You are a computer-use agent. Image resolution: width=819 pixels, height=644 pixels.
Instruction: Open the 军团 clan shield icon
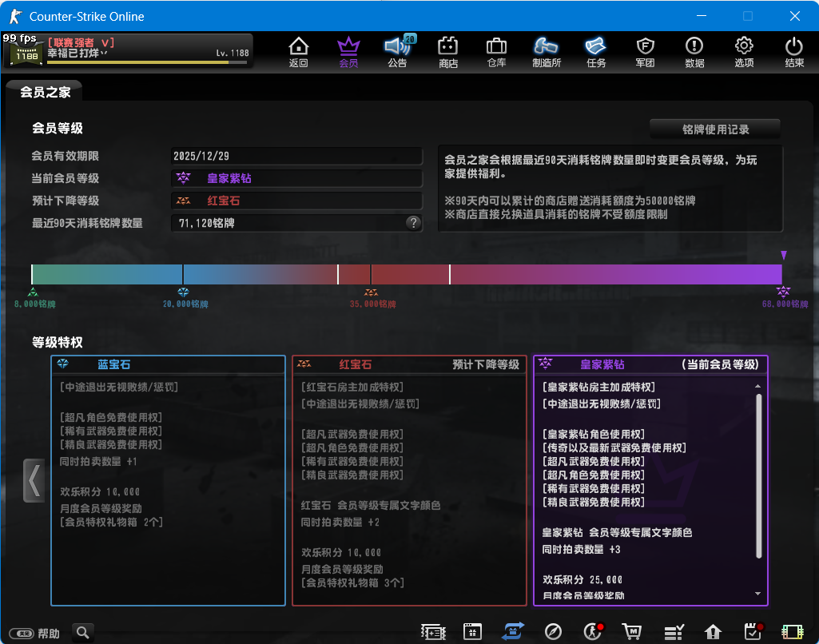point(645,51)
